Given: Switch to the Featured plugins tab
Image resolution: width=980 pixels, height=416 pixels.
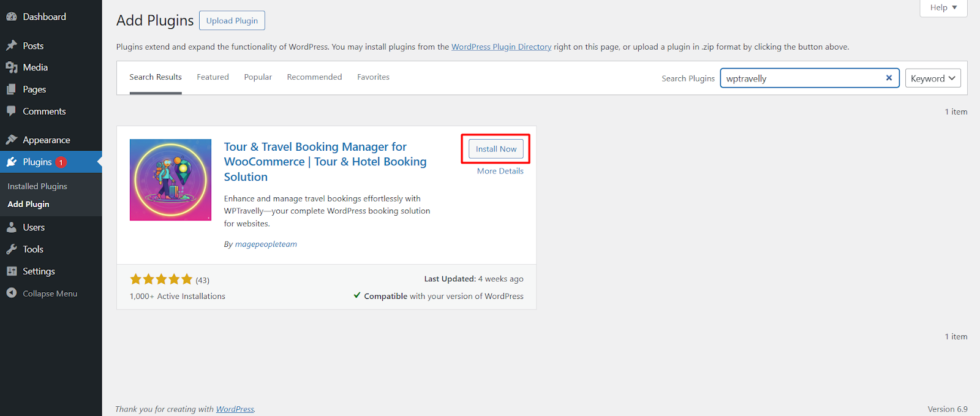Looking at the screenshot, I should (x=213, y=77).
